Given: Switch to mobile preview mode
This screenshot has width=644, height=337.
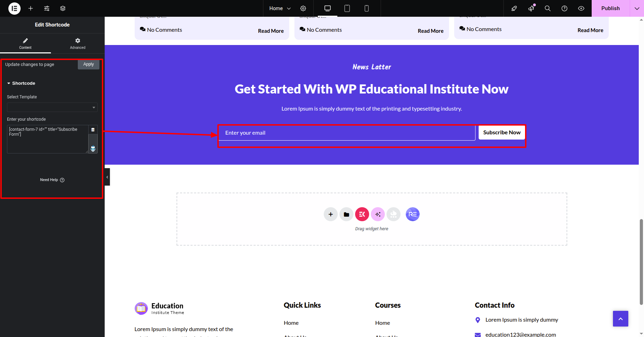Looking at the screenshot, I should coord(367,8).
